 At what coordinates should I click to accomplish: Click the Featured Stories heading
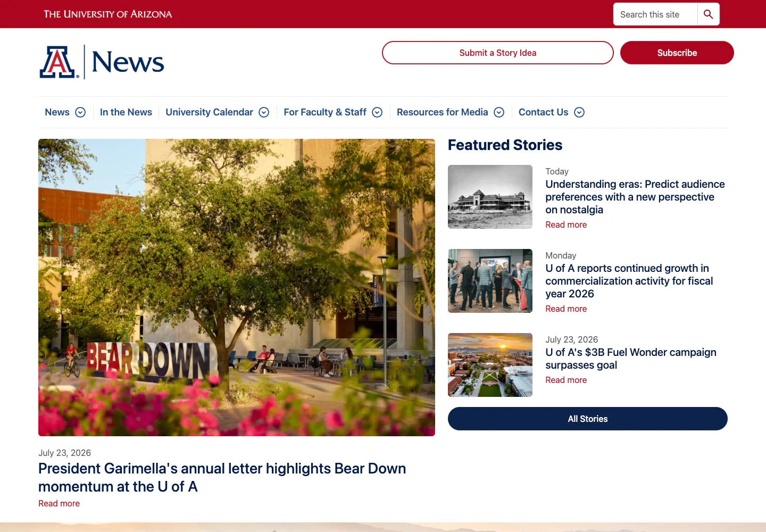[x=505, y=145]
